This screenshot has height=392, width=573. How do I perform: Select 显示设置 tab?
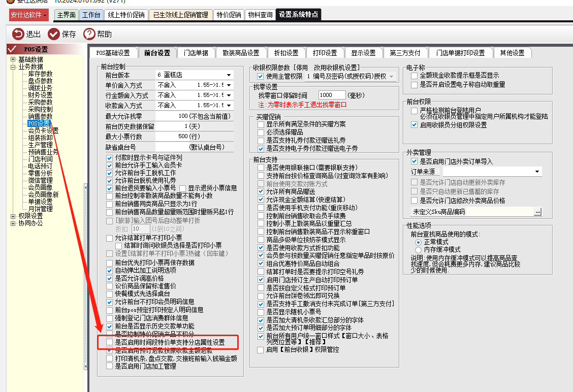(363, 53)
